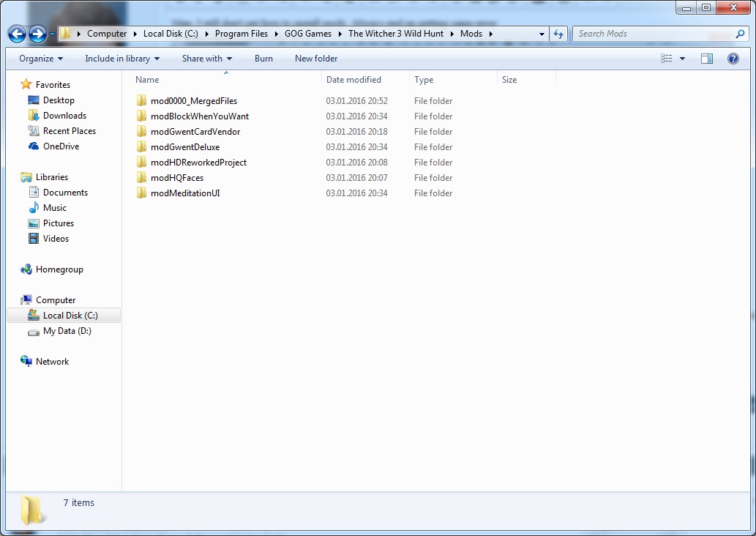Click Local Disk (C:) in the breadcrumb

171,34
